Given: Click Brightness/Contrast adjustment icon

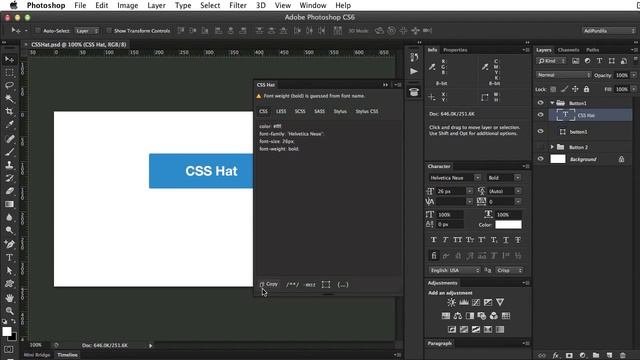Looking at the screenshot, I should (451, 302).
